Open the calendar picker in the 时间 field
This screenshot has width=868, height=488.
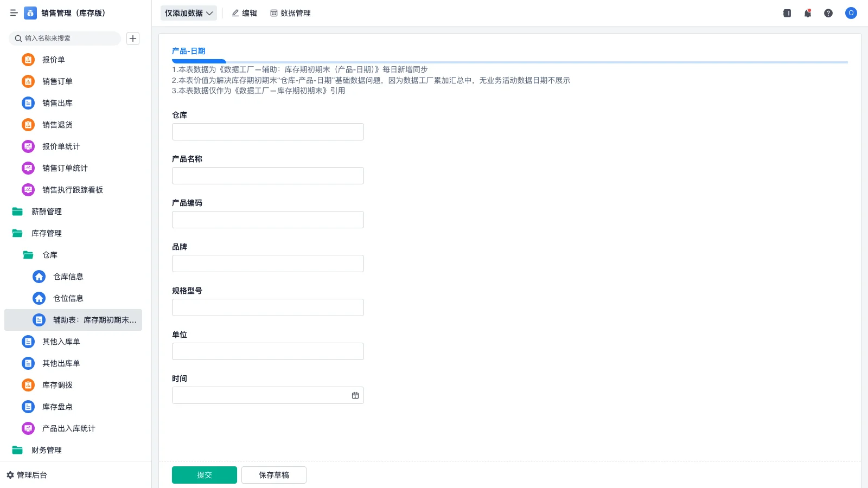pyautogui.click(x=356, y=395)
